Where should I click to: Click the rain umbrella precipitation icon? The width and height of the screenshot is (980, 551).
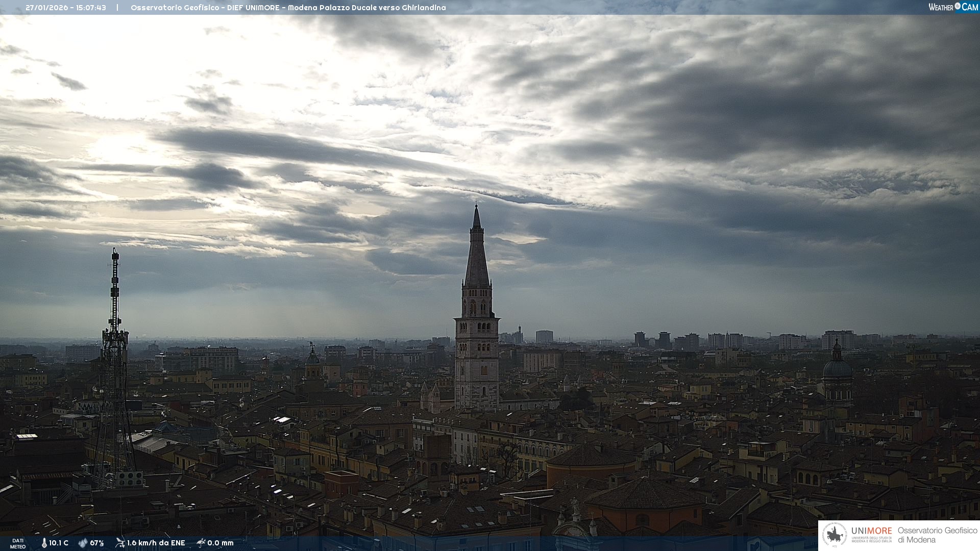pyautogui.click(x=201, y=543)
